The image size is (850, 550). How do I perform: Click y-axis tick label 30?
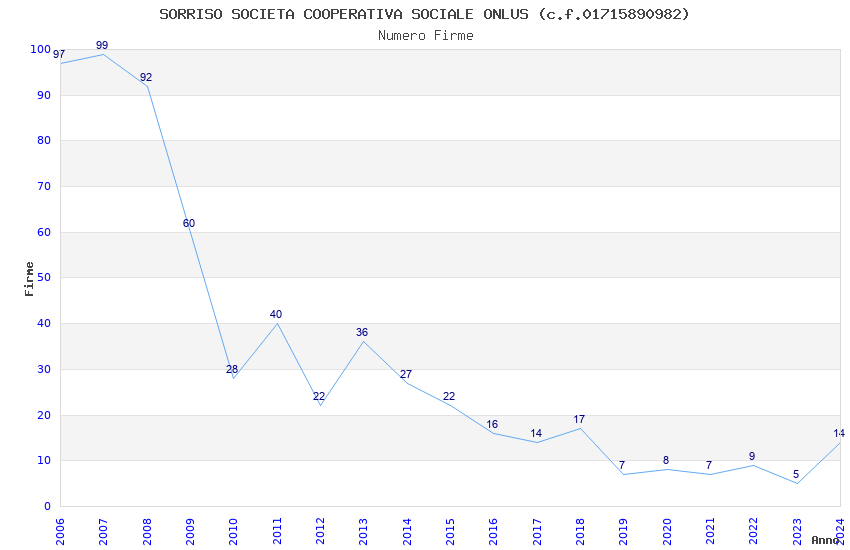click(x=44, y=370)
